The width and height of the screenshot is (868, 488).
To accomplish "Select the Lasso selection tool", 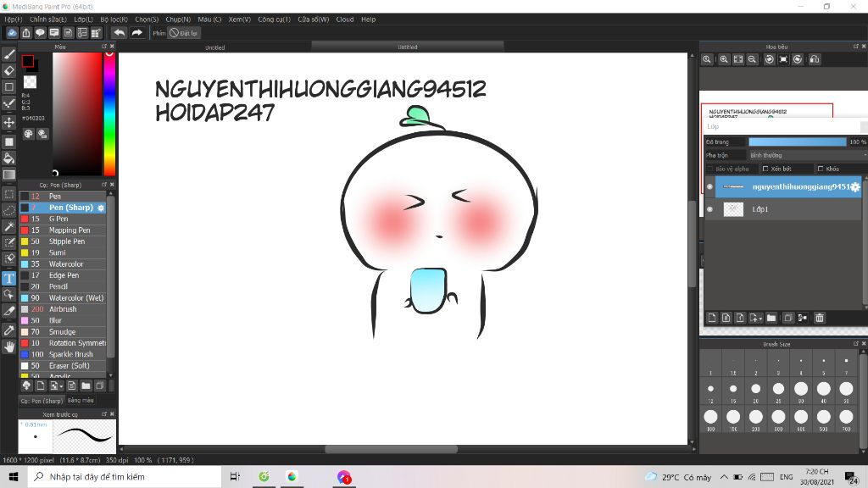I will (8, 210).
